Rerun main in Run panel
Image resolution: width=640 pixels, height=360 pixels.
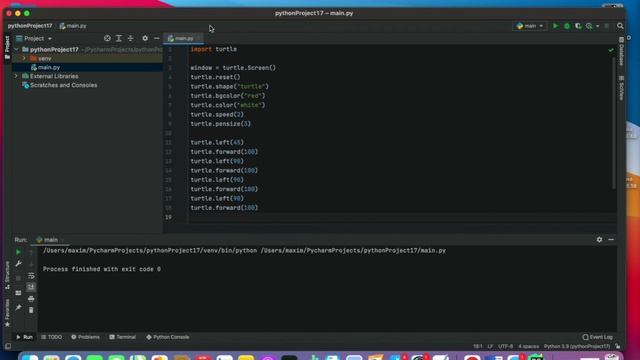pos(18,252)
